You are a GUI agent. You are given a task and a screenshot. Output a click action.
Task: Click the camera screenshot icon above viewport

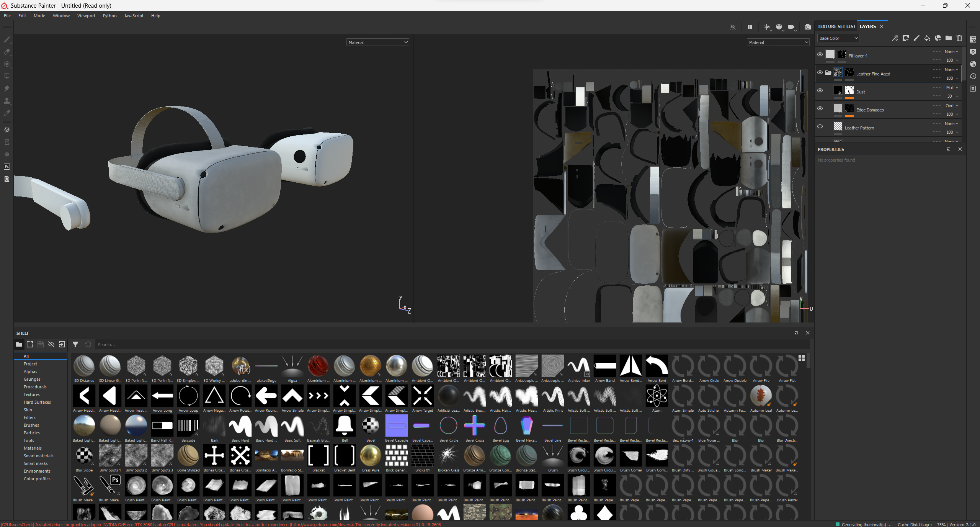click(x=807, y=27)
